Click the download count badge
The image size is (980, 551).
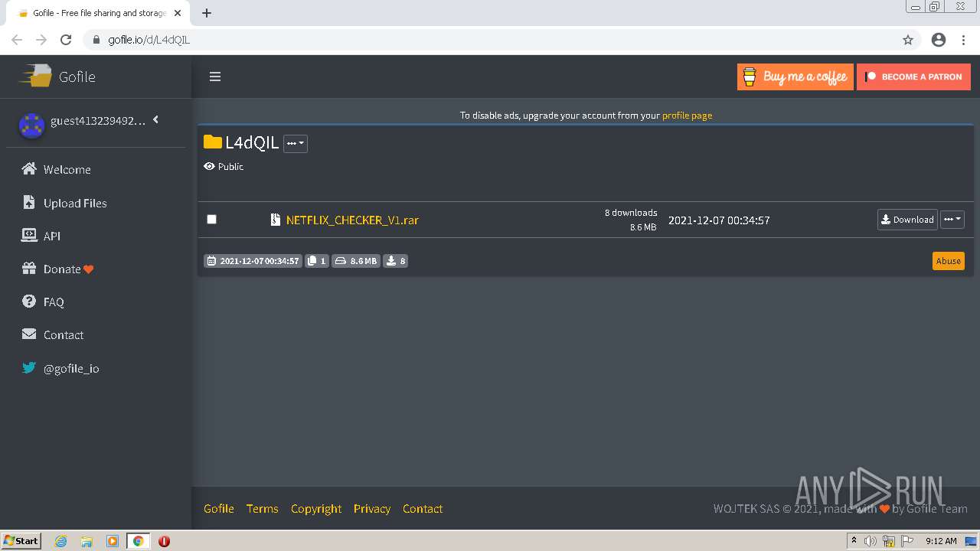point(396,261)
